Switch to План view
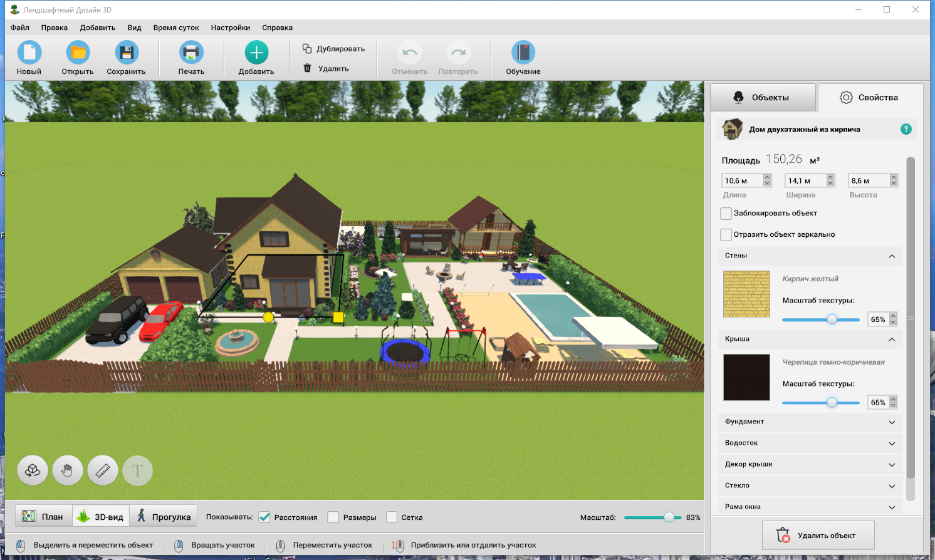The width and height of the screenshot is (935, 560). (44, 516)
